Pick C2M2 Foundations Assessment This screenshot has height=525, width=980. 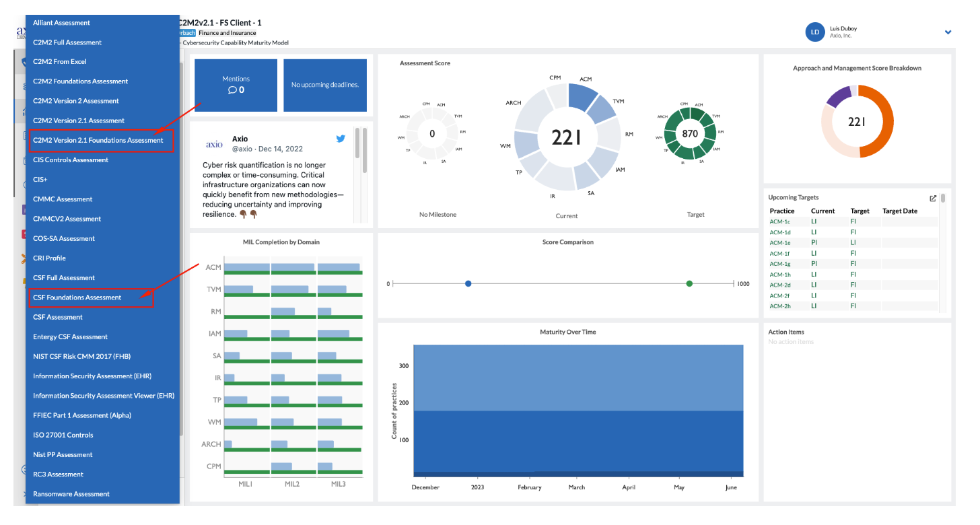80,81
